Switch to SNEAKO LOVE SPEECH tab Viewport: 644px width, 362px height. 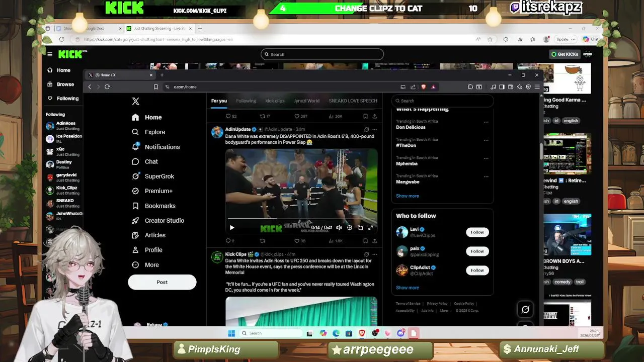coord(353,101)
